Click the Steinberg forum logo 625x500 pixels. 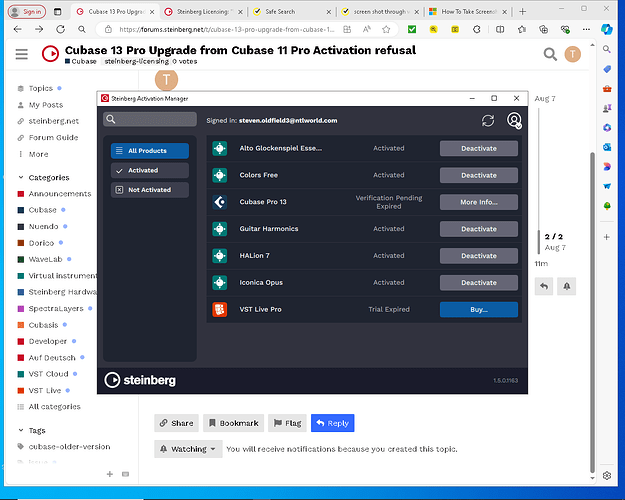click(50, 54)
